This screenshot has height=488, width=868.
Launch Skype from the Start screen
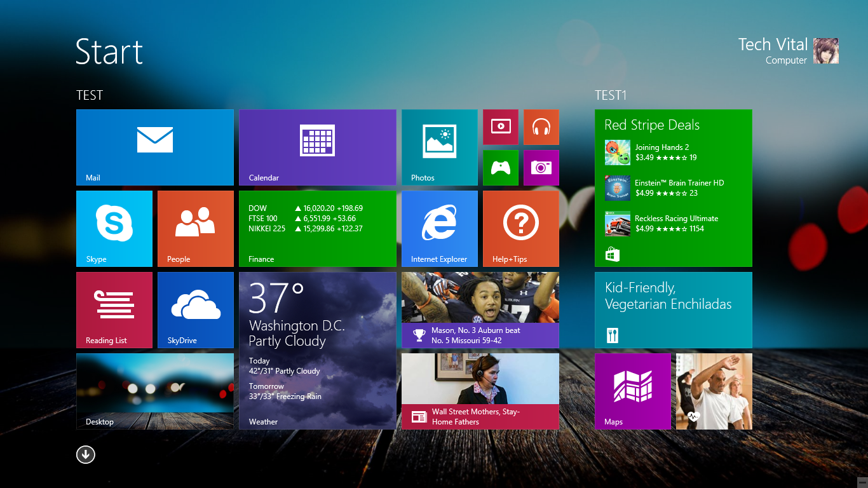coord(114,228)
